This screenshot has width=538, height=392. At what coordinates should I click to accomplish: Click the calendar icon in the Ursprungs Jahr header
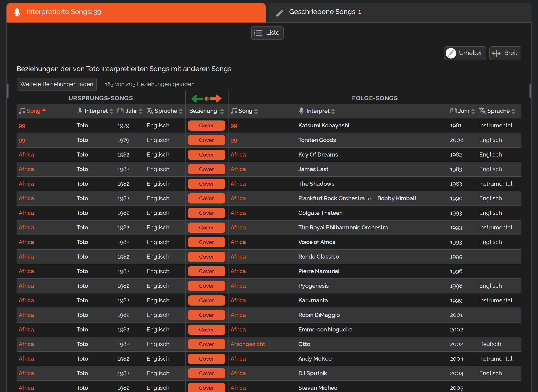121,111
